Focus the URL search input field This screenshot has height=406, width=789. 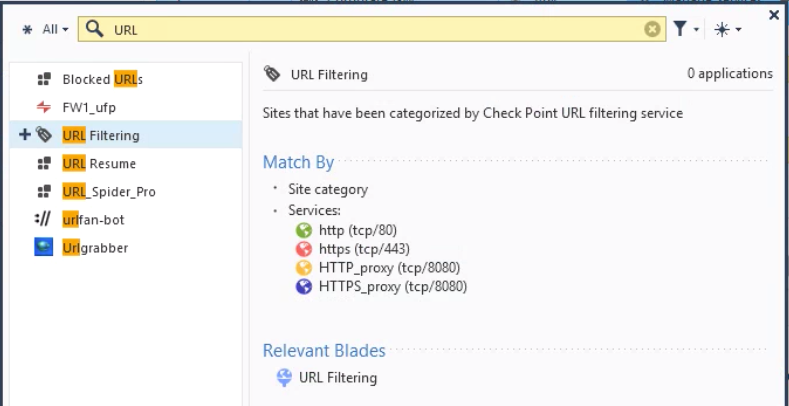pos(372,29)
